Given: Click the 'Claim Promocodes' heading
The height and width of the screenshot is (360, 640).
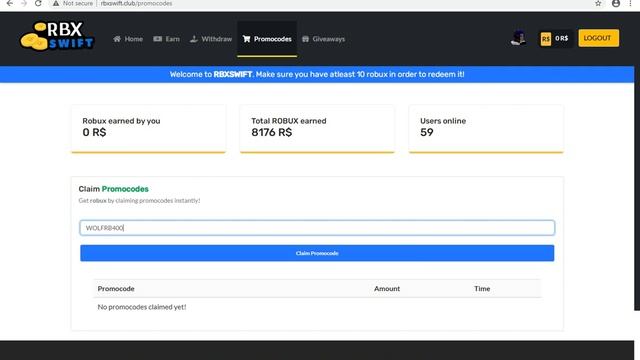Looking at the screenshot, I should [113, 189].
